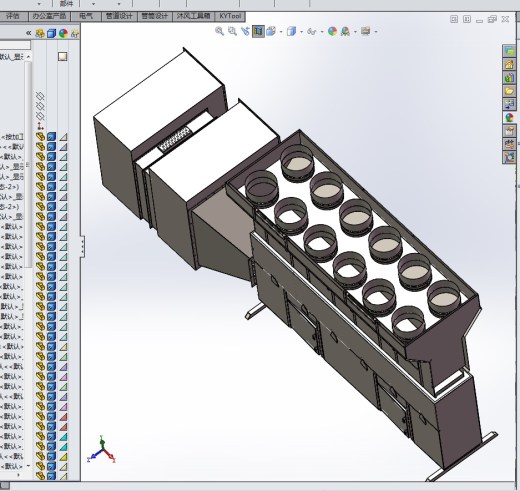Image resolution: width=520 pixels, height=491 pixels.
Task: Select the 默认_显示 top tree item
Action: (12, 57)
